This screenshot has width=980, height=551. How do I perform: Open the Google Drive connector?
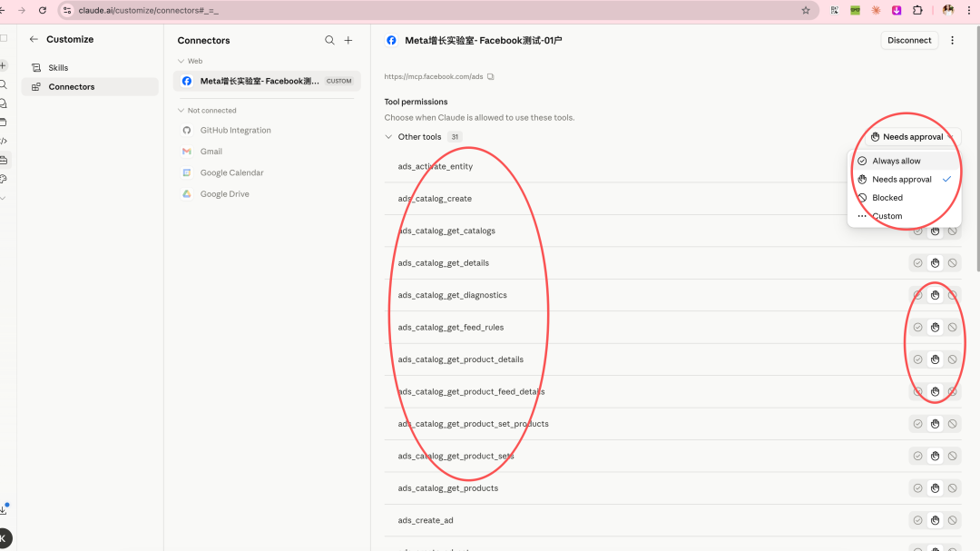pos(267,194)
